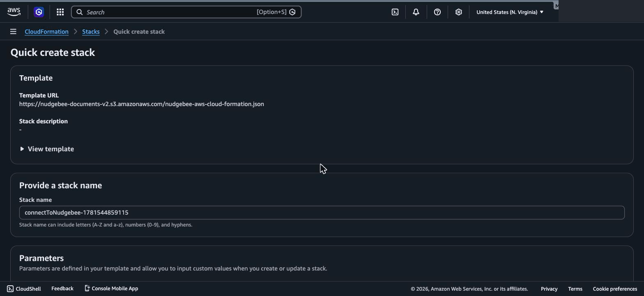This screenshot has height=296, width=644.
Task: Select the Parameters heading
Action: coord(41,258)
